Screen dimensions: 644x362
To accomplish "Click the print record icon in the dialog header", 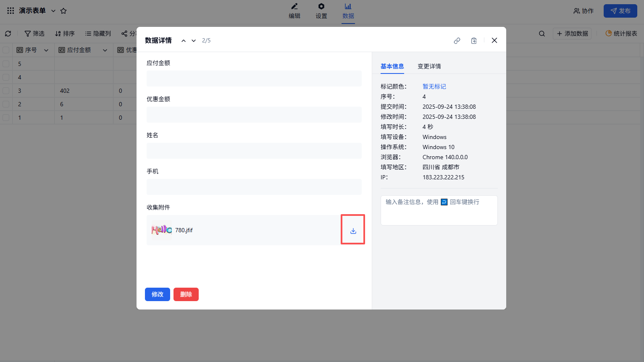I will click(474, 41).
